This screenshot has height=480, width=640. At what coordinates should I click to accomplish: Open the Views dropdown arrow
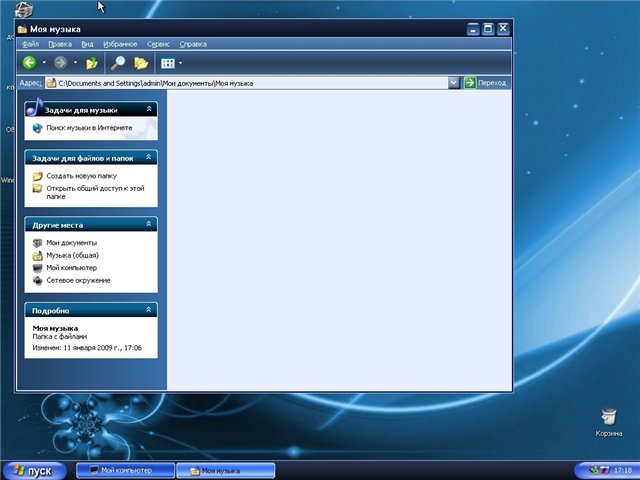pos(180,63)
